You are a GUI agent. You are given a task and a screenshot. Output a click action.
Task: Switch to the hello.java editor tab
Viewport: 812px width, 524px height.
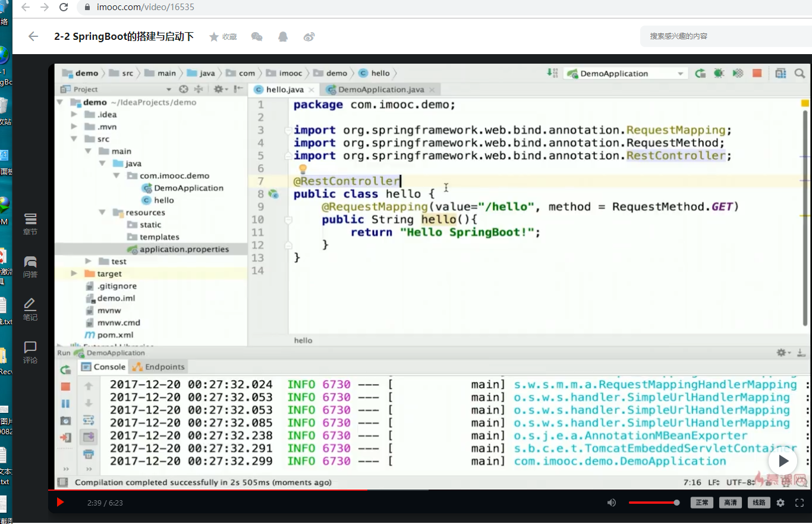point(284,89)
